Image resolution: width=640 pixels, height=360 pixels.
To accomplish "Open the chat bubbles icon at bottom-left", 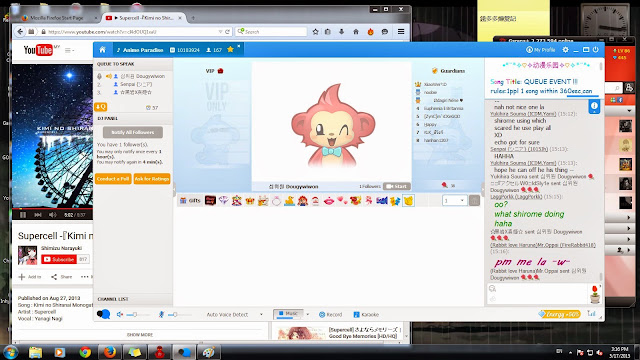I will point(104,314).
